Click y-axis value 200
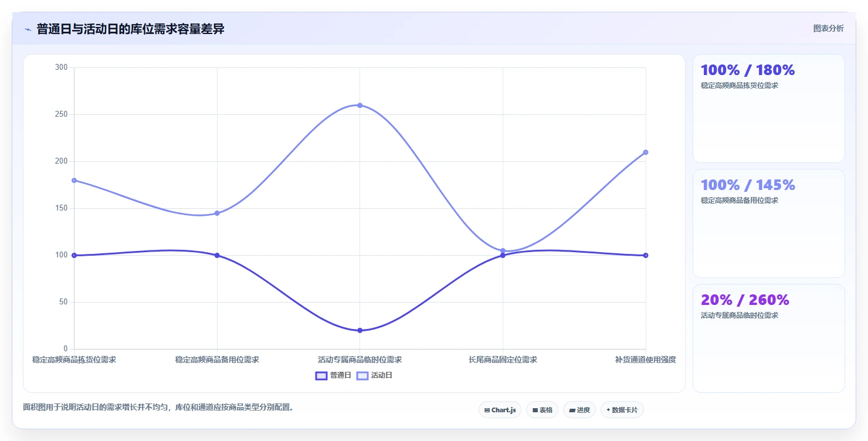868x441 pixels. pos(62,161)
